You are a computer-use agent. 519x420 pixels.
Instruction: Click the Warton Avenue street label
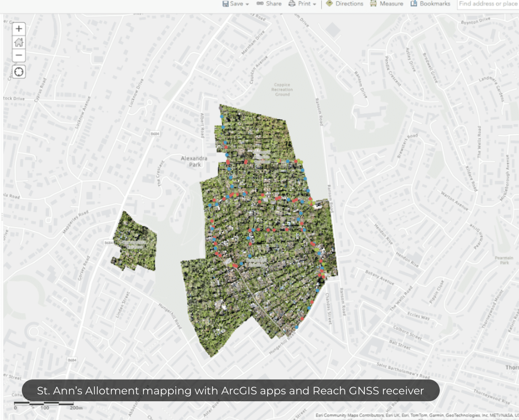click(x=454, y=201)
